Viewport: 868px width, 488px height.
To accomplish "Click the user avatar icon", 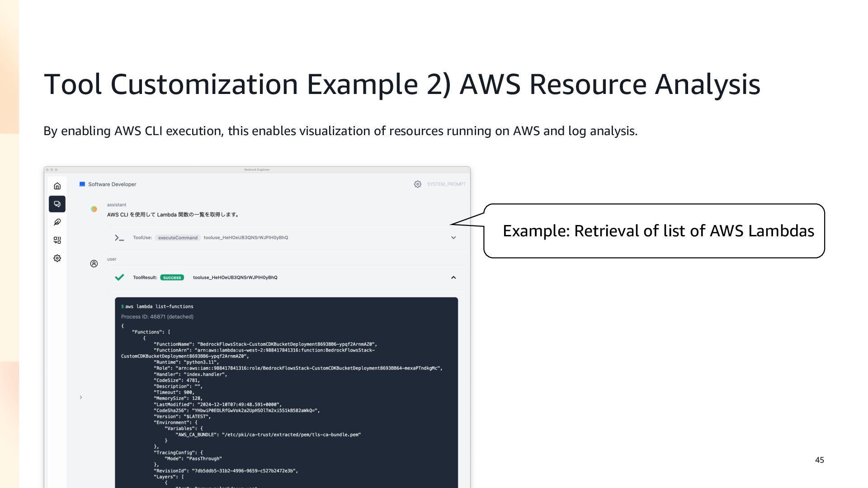I will (94, 263).
